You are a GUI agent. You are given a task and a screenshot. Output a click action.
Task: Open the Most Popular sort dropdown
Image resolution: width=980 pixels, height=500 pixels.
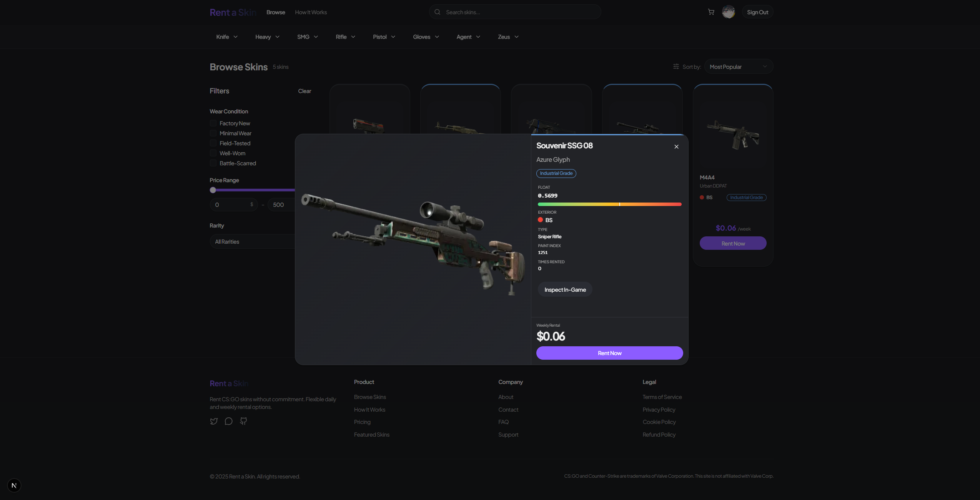tap(738, 66)
